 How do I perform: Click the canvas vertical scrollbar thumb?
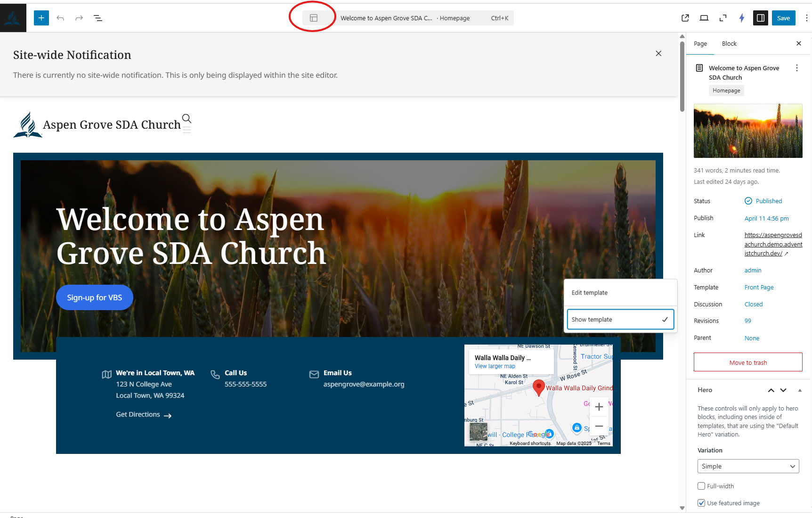682,77
